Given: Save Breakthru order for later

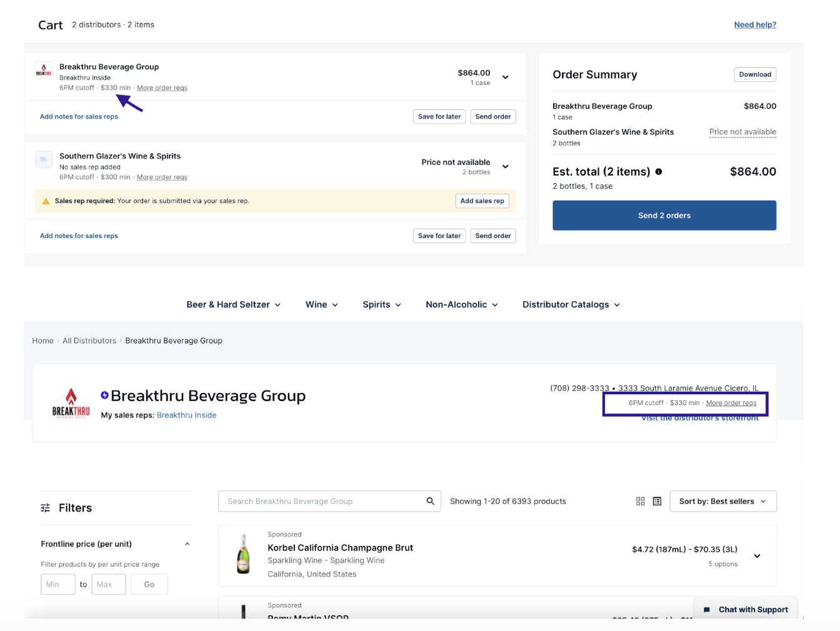Looking at the screenshot, I should (439, 117).
